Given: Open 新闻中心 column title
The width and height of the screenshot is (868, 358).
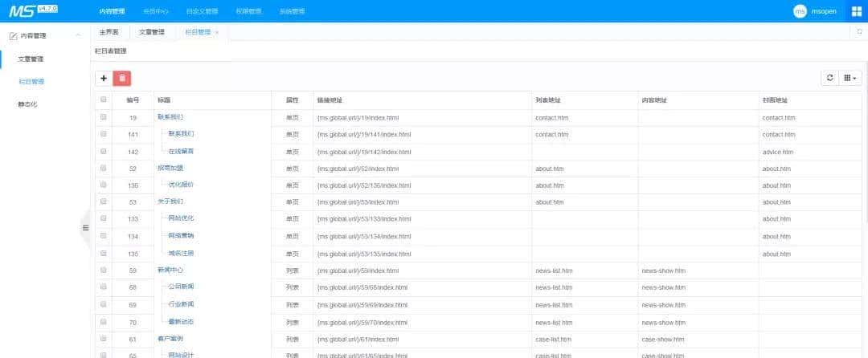Looking at the screenshot, I should (170, 271).
